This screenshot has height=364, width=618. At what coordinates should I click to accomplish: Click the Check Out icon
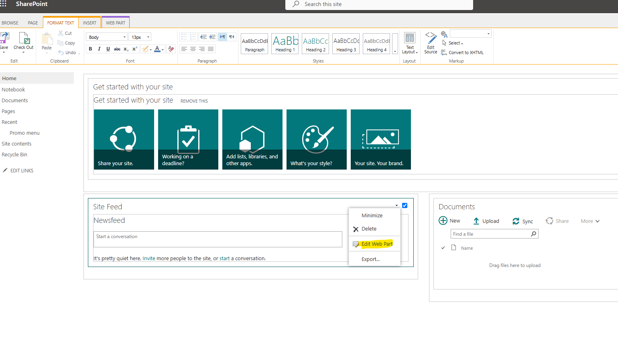click(24, 38)
